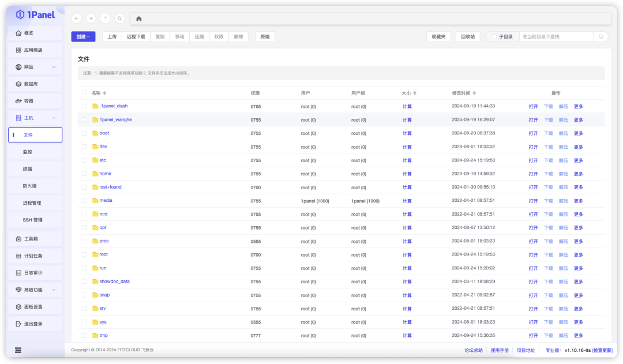The width and height of the screenshot is (623, 364).
Task: Select 监控 monitoring in sidebar
Action: 35,152
